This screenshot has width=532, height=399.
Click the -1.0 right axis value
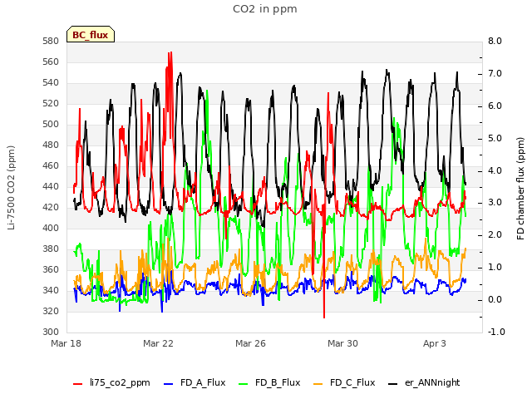click(496, 332)
